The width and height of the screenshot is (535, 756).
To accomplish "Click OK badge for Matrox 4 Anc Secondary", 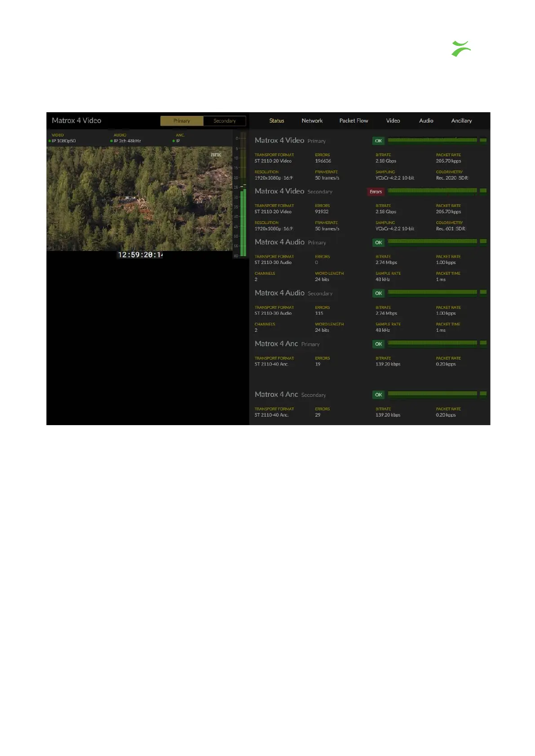I will [x=378, y=395].
